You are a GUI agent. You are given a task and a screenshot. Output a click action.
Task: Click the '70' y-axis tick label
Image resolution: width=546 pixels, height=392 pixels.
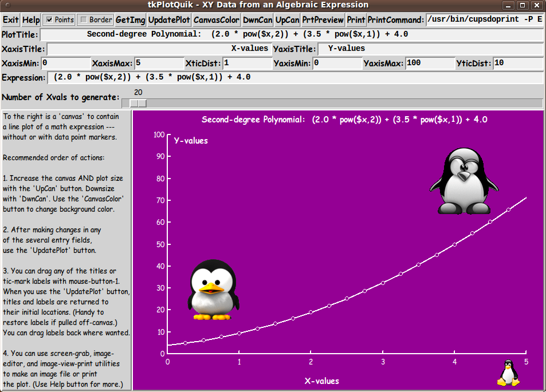(160, 200)
